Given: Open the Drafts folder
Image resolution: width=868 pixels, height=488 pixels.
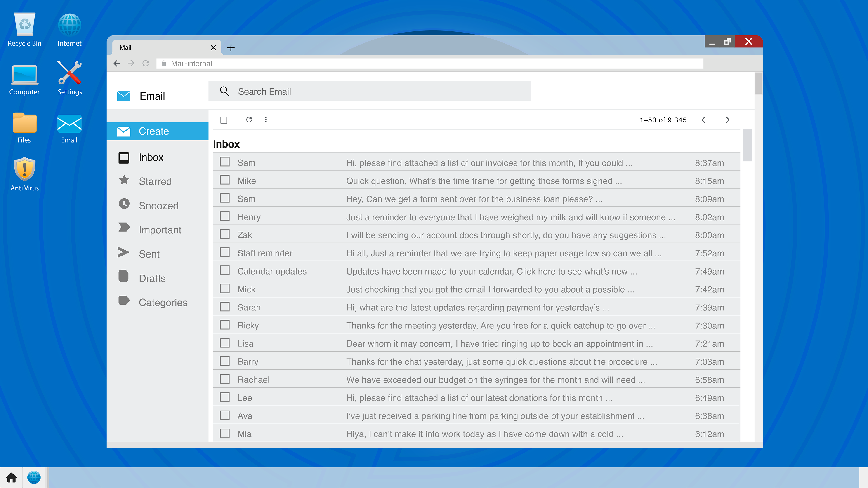Looking at the screenshot, I should [152, 278].
